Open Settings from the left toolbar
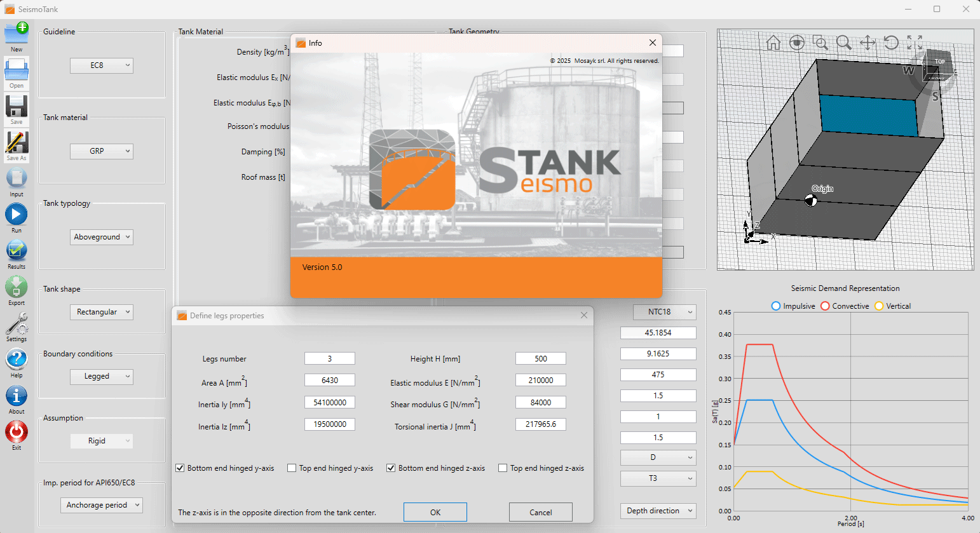Viewport: 980px width, 533px height. (x=17, y=324)
